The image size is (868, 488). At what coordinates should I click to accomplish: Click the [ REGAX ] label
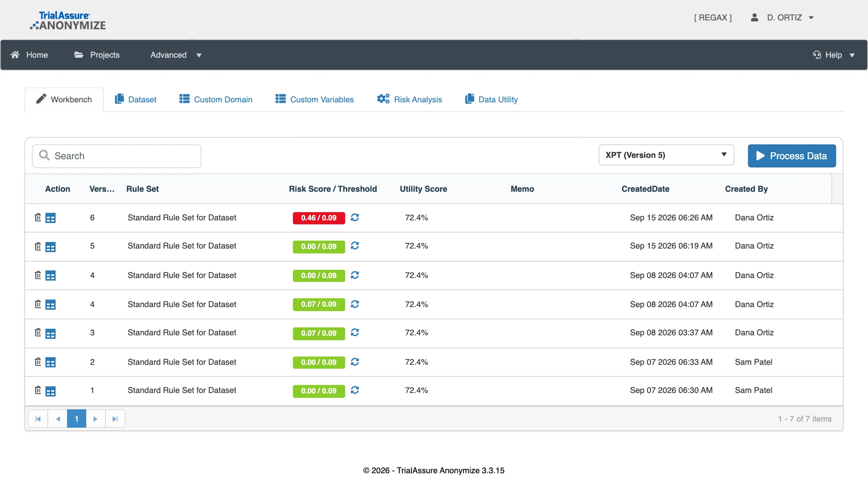pos(713,18)
